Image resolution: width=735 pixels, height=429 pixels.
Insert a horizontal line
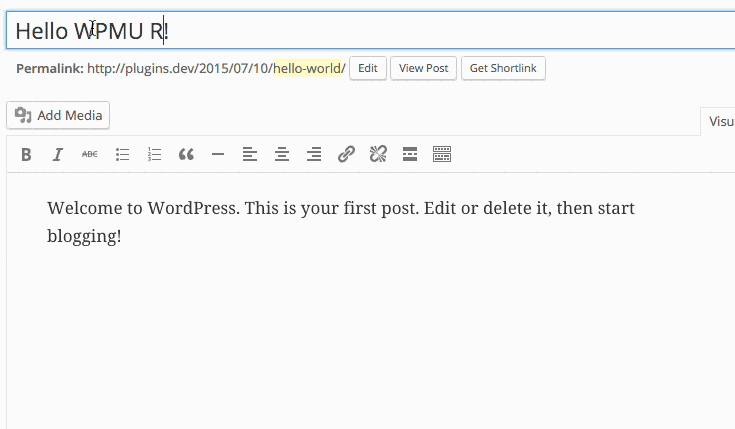(218, 154)
